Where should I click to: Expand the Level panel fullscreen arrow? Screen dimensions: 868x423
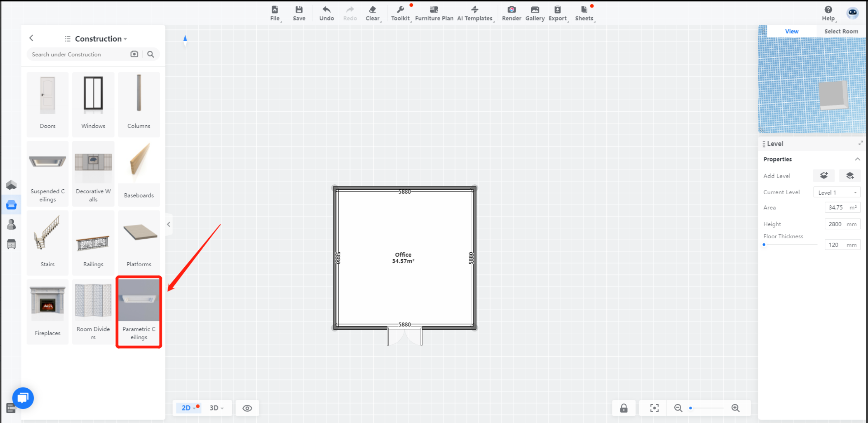(860, 143)
